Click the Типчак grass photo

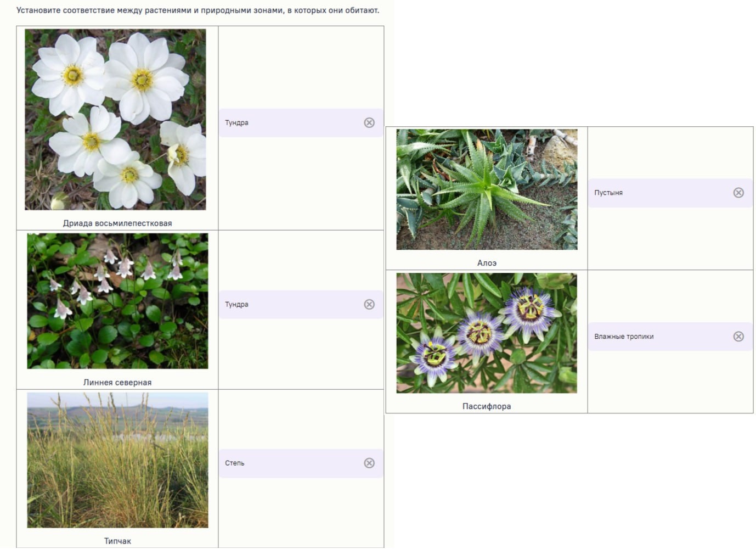(117, 460)
